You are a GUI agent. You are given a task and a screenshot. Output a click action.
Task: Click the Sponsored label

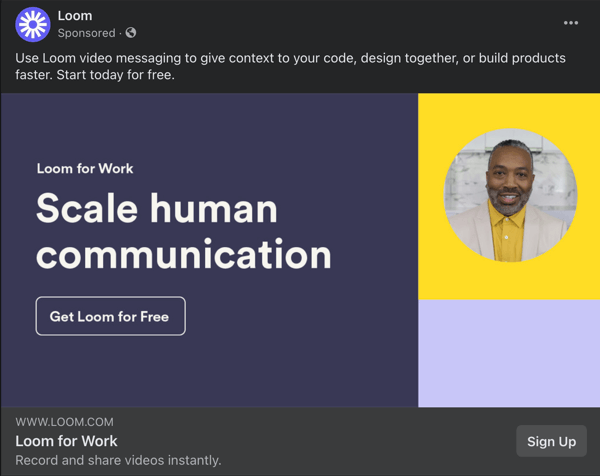[x=86, y=33]
